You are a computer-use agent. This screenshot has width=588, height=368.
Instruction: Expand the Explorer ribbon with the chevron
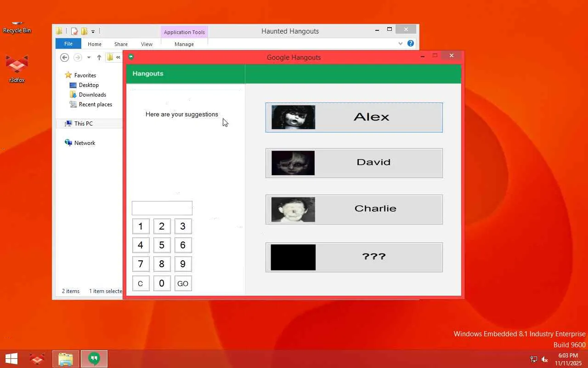pos(401,44)
